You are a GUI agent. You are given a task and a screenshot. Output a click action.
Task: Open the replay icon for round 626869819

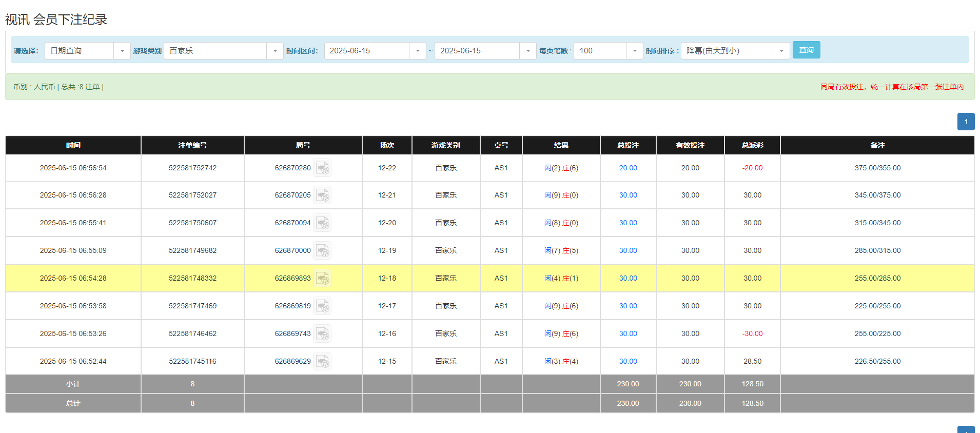click(322, 306)
